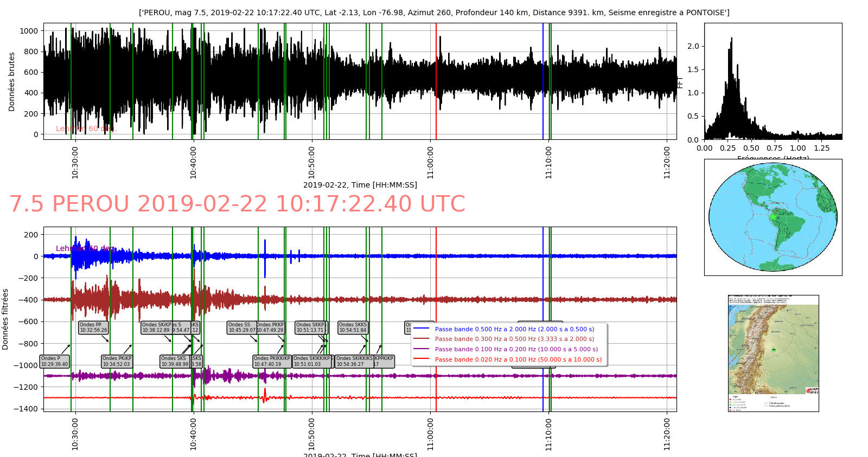Click the green star on regional relief map

tap(774, 350)
